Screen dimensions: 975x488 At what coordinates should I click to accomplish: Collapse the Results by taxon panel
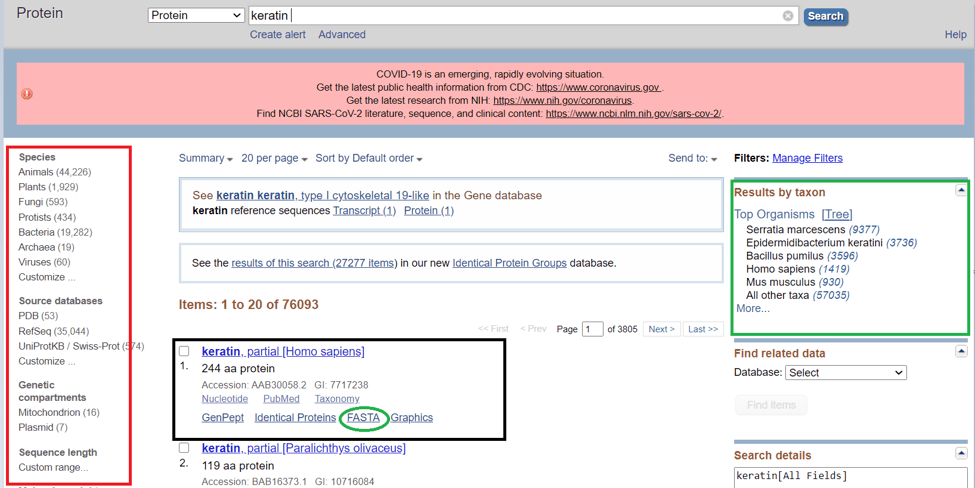[x=960, y=190]
